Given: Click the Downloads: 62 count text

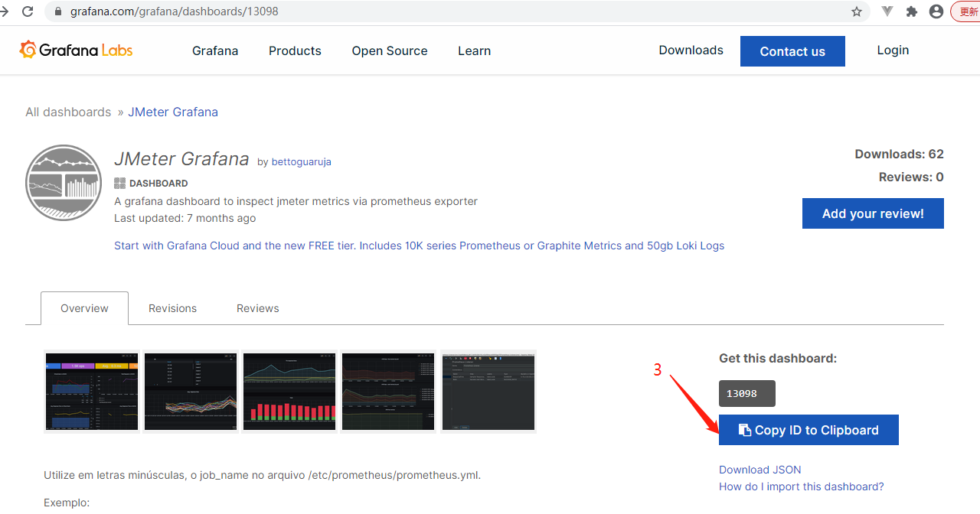Looking at the screenshot, I should point(899,154).
